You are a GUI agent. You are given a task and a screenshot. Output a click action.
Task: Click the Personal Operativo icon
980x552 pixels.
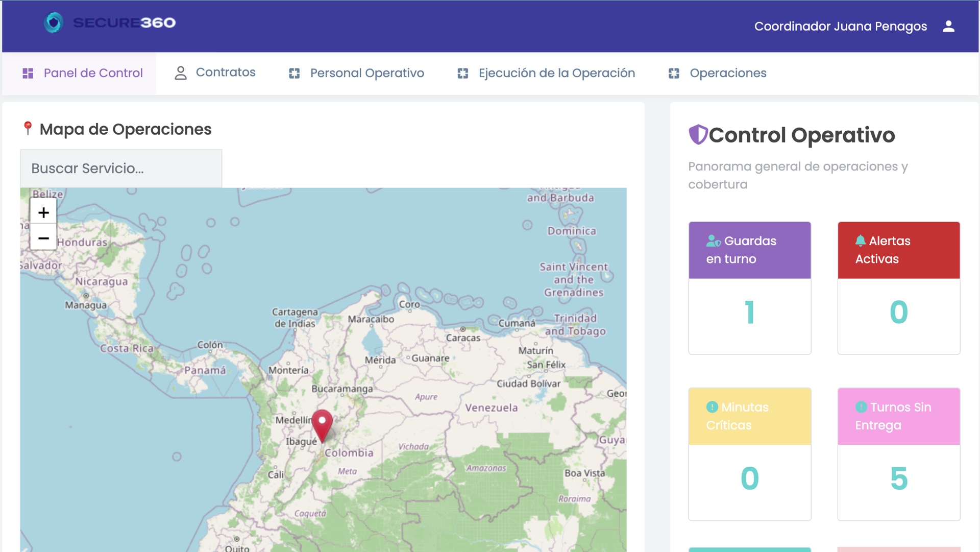295,73
